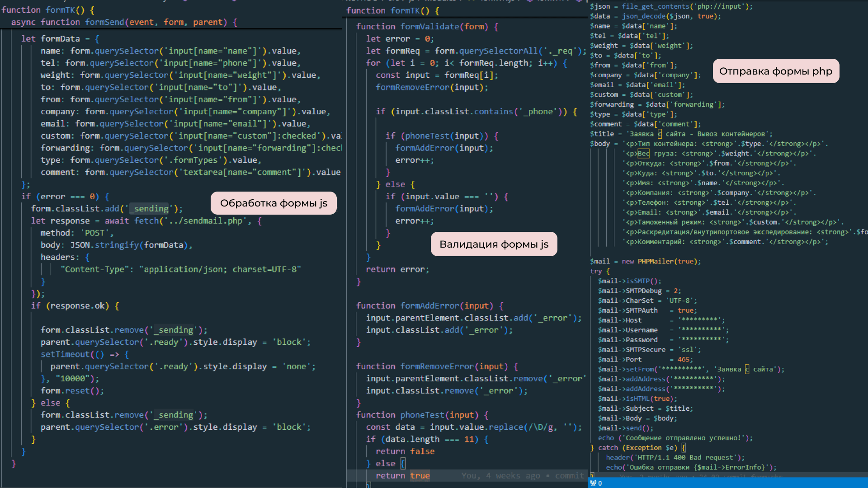Click the 'let error = 0;' line
This screenshot has height=488, width=868.
[x=400, y=39]
